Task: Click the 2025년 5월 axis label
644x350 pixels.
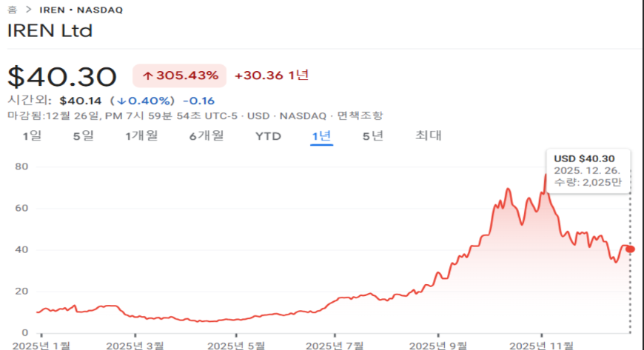Action: [x=236, y=346]
